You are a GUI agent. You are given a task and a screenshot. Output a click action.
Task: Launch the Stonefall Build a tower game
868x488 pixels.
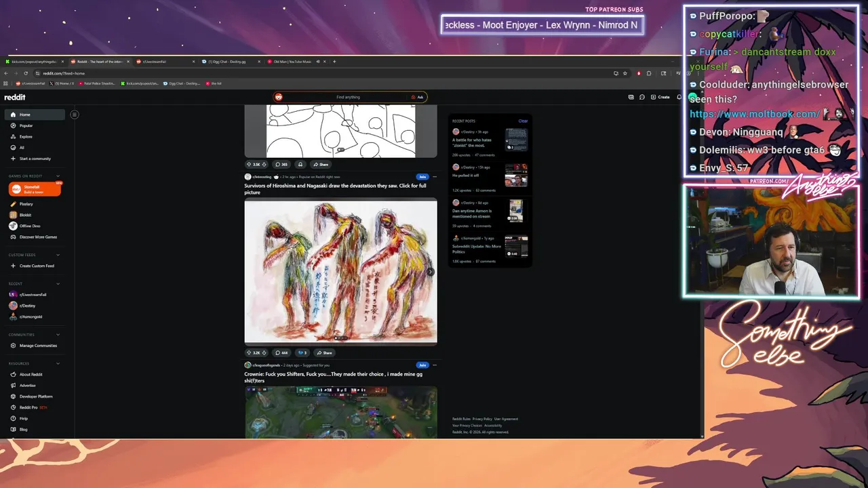click(x=35, y=190)
